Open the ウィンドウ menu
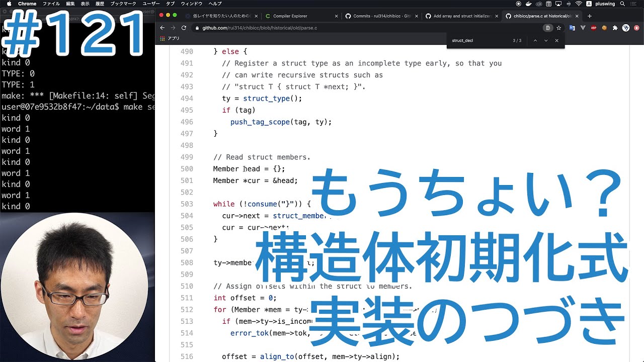The width and height of the screenshot is (644, 362). coord(191,4)
